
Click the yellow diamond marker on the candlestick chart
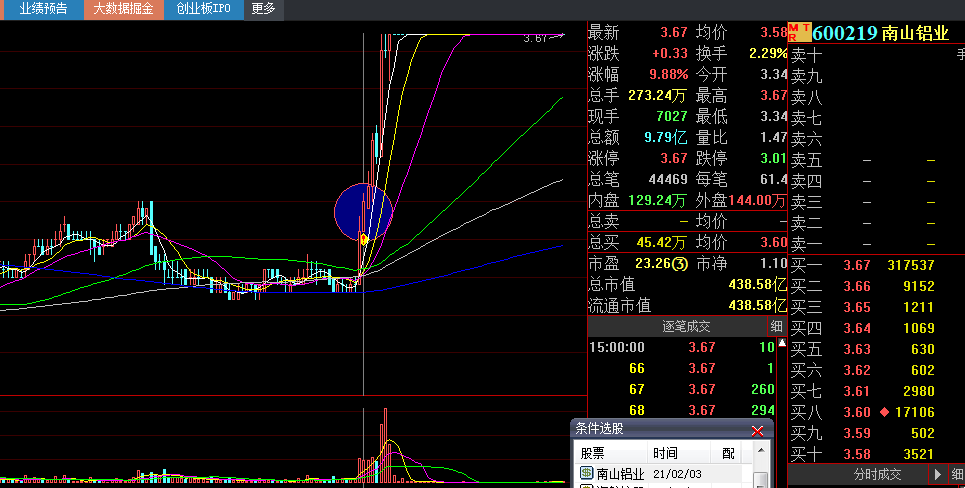pyautogui.click(x=364, y=239)
